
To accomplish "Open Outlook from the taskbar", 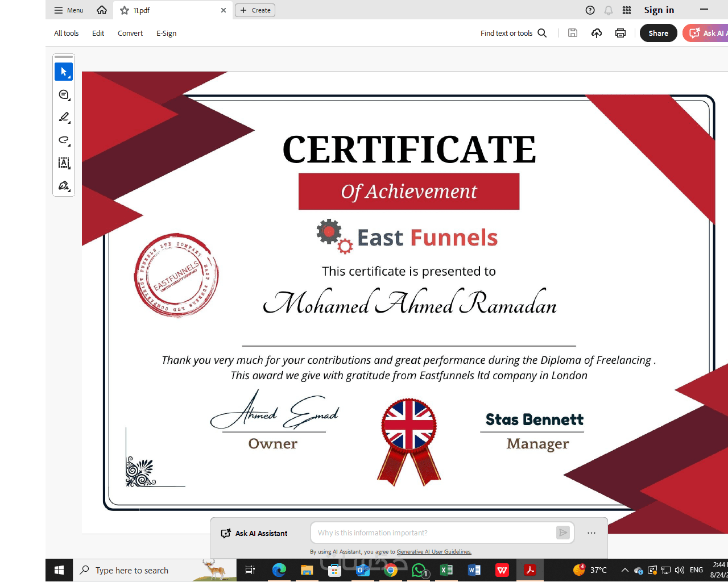I will click(x=362, y=570).
